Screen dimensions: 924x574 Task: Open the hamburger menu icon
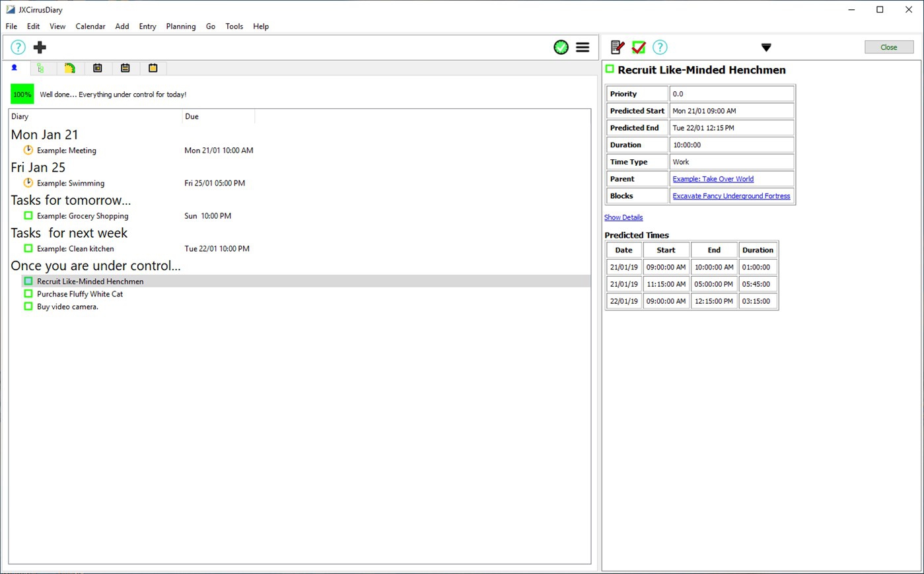pyautogui.click(x=583, y=47)
